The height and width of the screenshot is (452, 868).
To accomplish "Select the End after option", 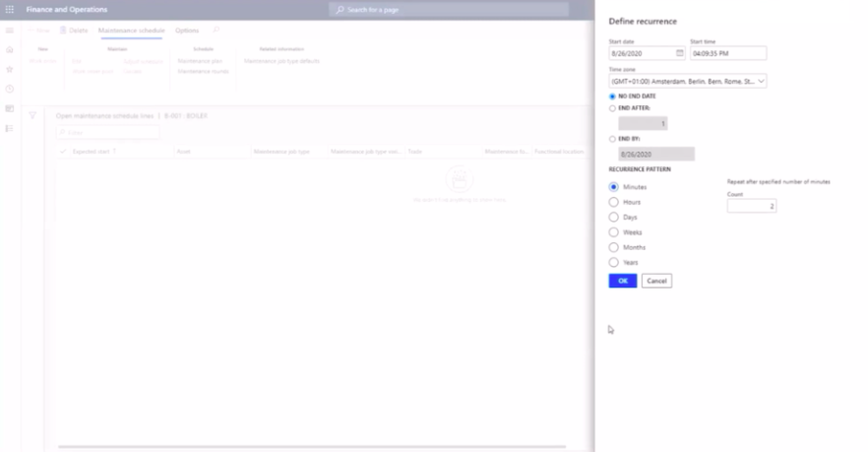I will tap(612, 108).
